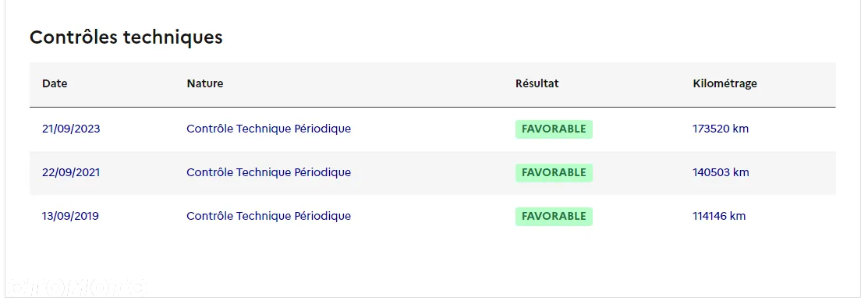This screenshot has width=868, height=304.
Task: Click the otomoto watermark logo
Action: (x=79, y=288)
